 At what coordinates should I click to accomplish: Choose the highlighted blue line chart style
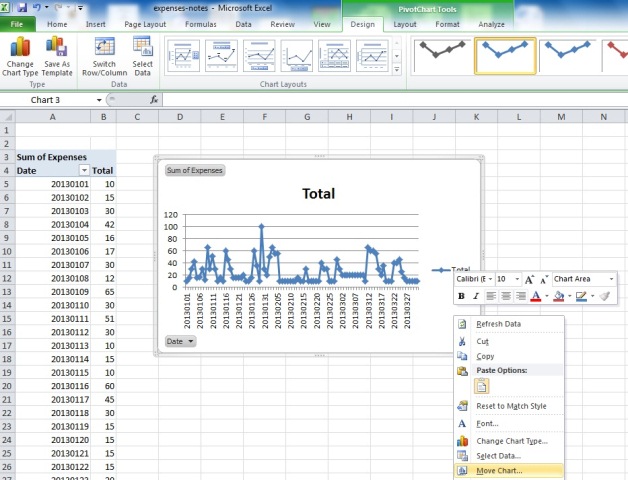[x=505, y=56]
